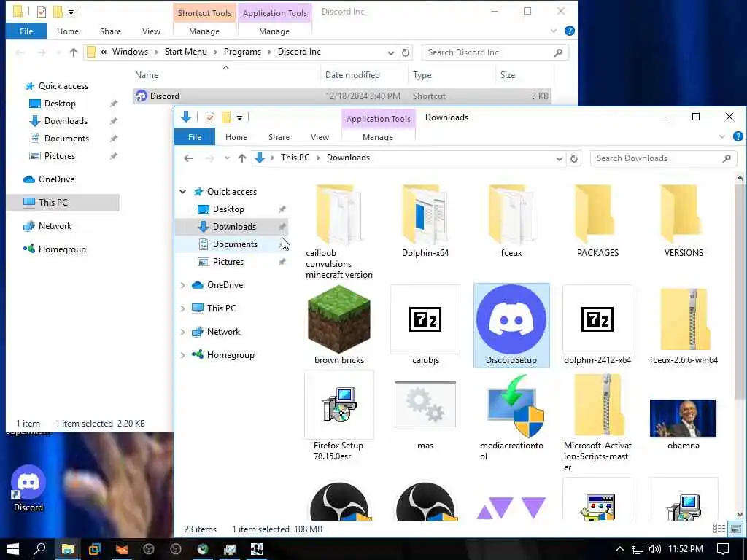Open Help in the Downloads window
Screen dimensions: 747x560
click(738, 136)
